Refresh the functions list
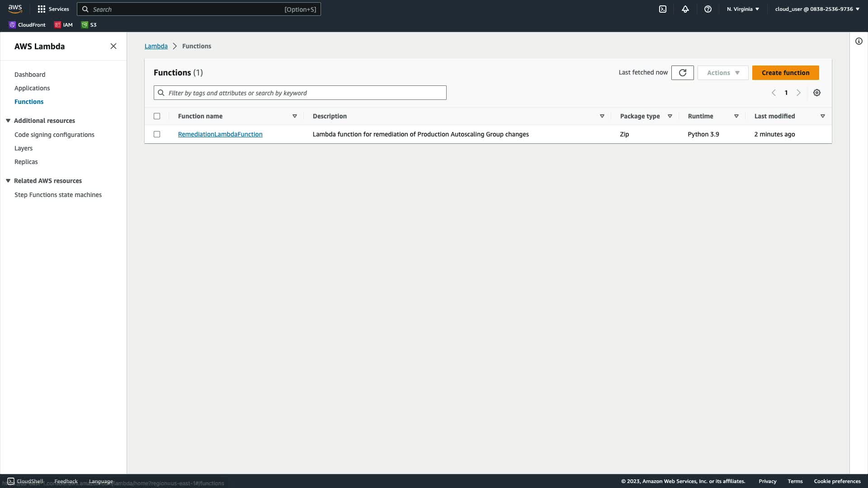The image size is (868, 488). (682, 73)
